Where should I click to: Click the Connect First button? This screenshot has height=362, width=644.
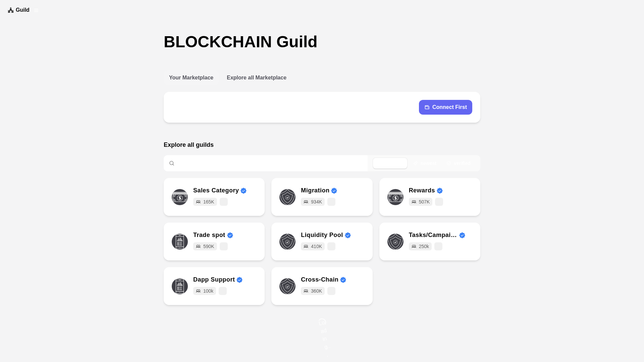click(x=445, y=107)
